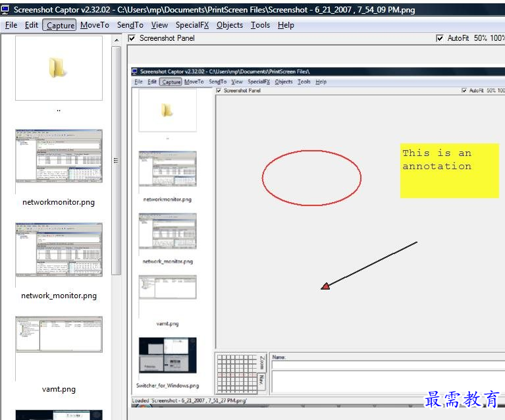Select the networkmonitor.png thumbnail
This screenshot has width=505, height=420.
click(x=59, y=156)
